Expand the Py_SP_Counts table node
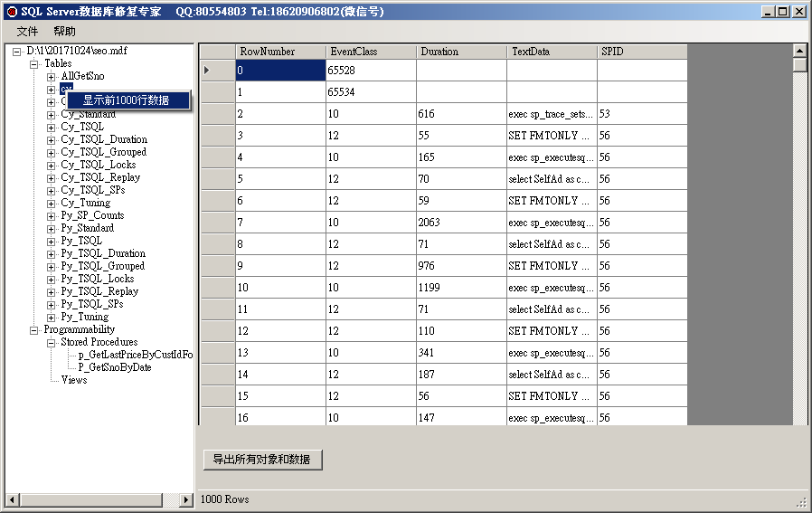The image size is (812, 513). (x=51, y=216)
